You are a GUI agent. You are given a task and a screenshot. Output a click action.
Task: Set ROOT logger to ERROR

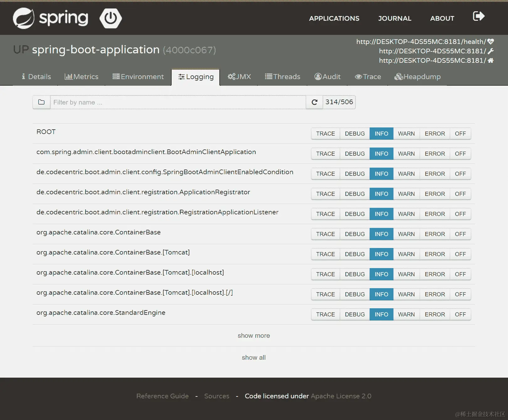click(435, 133)
